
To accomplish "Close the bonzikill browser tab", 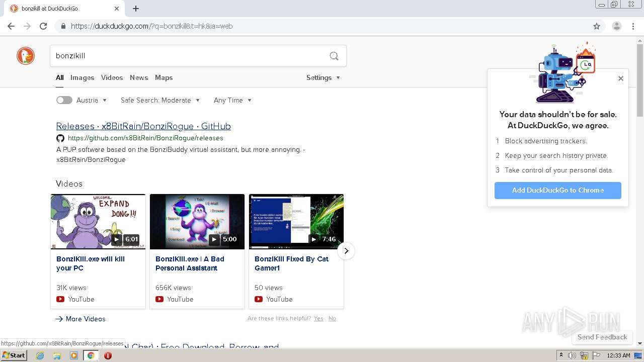I will coord(117,9).
